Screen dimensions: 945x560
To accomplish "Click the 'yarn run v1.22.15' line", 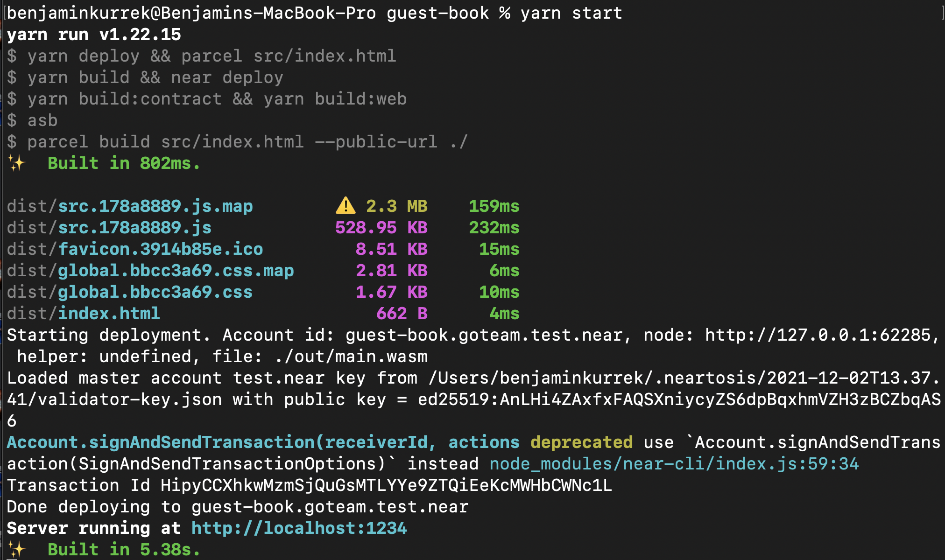I will click(93, 34).
